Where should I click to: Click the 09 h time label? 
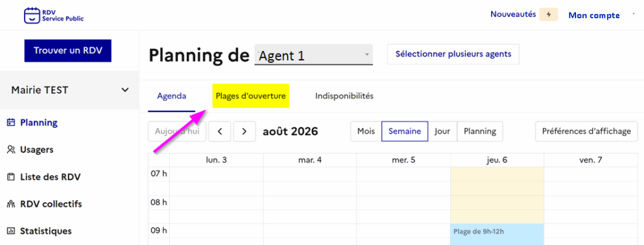(159, 231)
